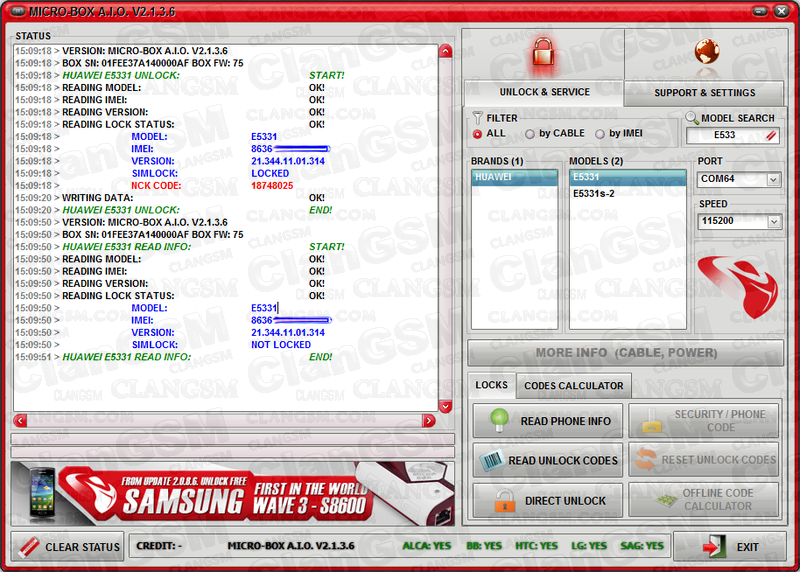Click the upper progress bar
Image resolution: width=800 pixels, height=572 pixels.
click(x=233, y=439)
